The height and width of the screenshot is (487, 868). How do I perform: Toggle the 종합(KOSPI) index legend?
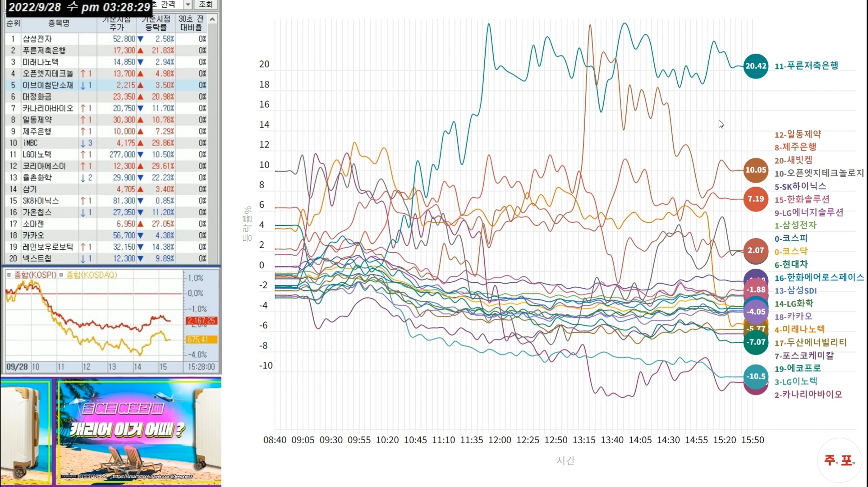pos(32,275)
